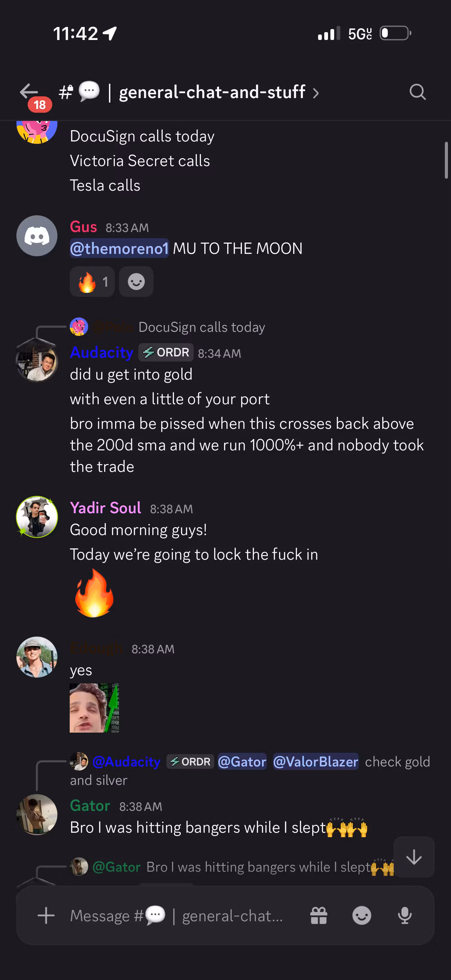
Task: Jump to replied 'DocuSign calls today' message
Action: pos(202,327)
